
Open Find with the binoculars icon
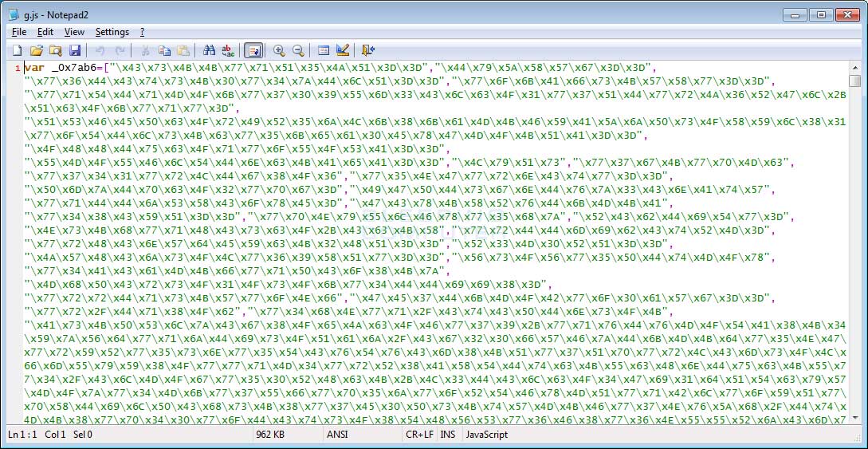(209, 50)
